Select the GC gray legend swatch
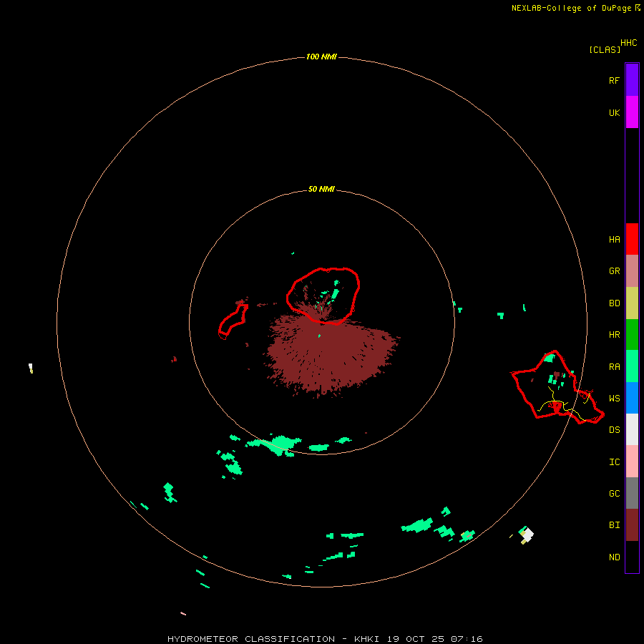 tap(632, 493)
